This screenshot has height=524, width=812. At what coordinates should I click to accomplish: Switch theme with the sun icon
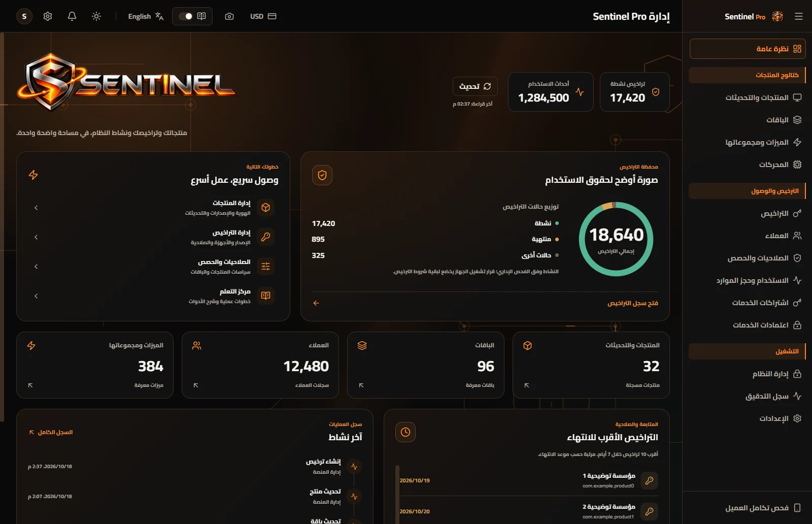click(x=96, y=16)
